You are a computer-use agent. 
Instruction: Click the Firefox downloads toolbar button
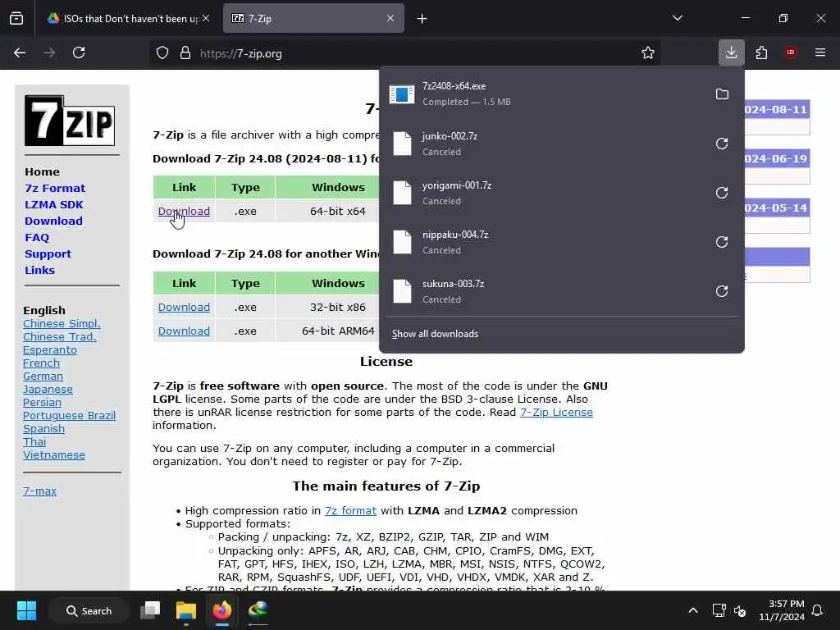coord(731,52)
